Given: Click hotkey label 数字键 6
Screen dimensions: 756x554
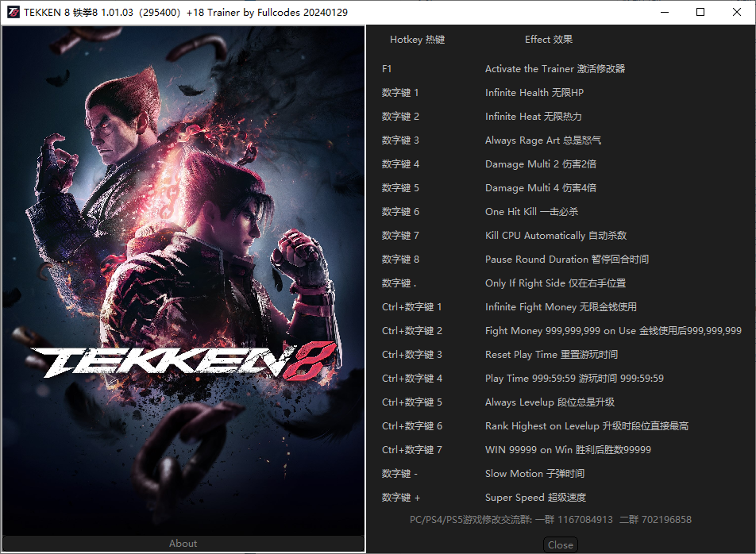Looking at the screenshot, I should click(x=400, y=211).
